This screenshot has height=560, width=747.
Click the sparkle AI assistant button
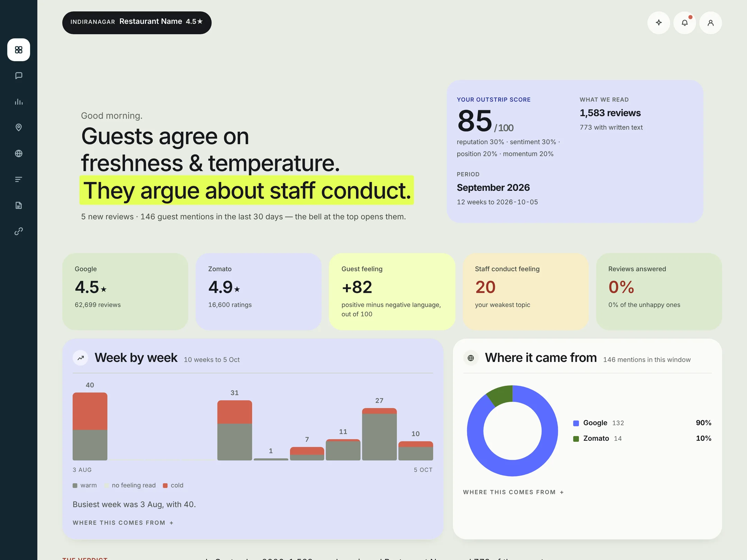point(659,23)
